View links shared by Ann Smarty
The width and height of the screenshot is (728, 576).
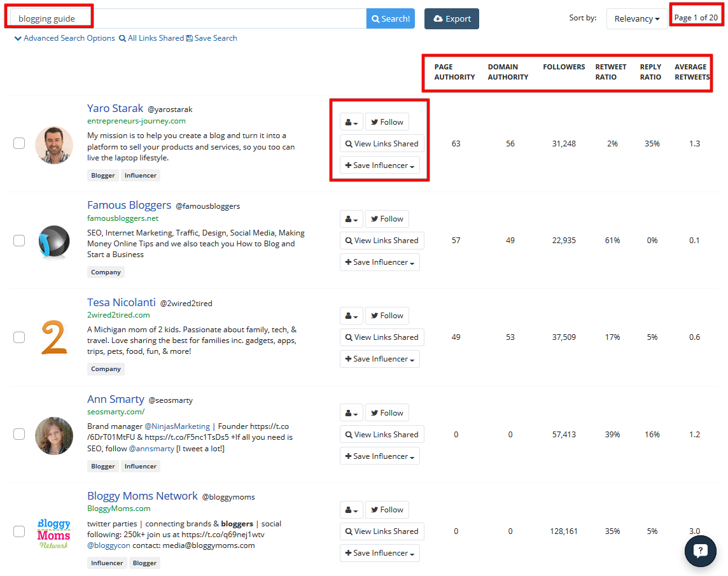(382, 434)
